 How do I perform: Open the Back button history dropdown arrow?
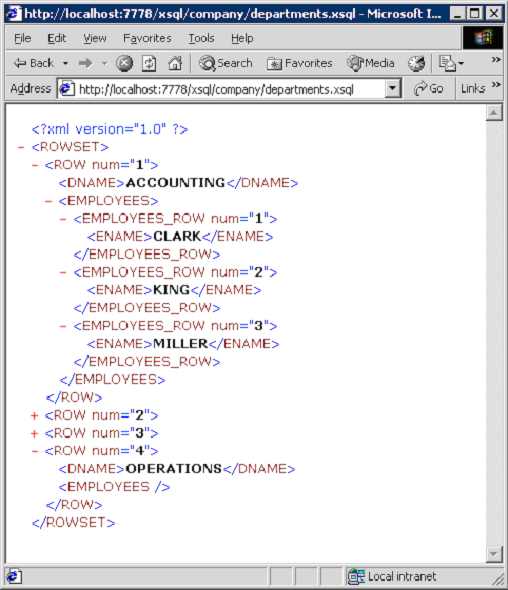point(65,63)
